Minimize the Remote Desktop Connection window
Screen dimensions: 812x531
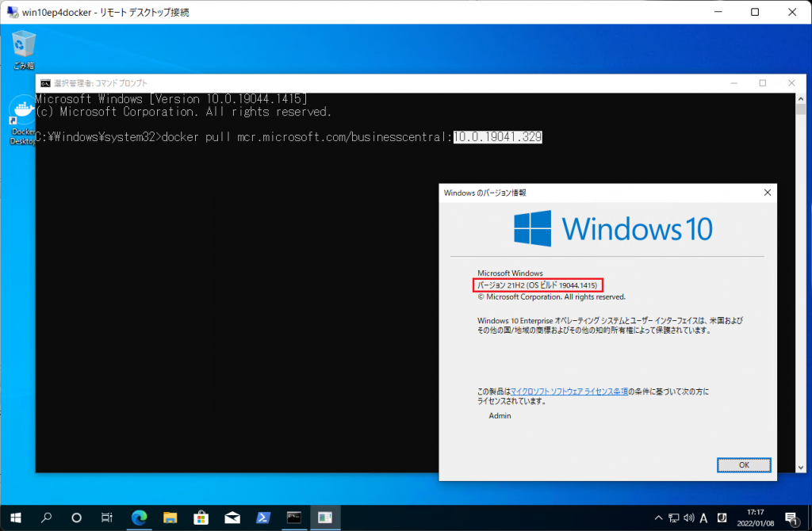pos(718,12)
